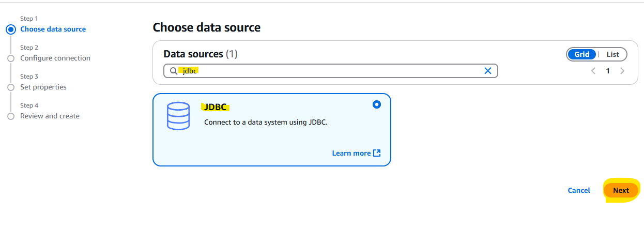This screenshot has height=228, width=644.
Task: Open the Review and create step
Action: point(50,116)
